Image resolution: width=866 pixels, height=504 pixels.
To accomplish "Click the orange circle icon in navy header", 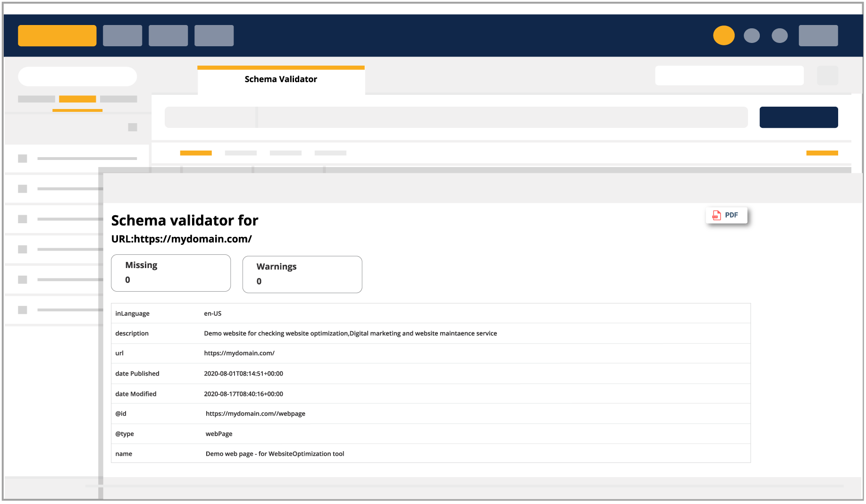I will 723,35.
